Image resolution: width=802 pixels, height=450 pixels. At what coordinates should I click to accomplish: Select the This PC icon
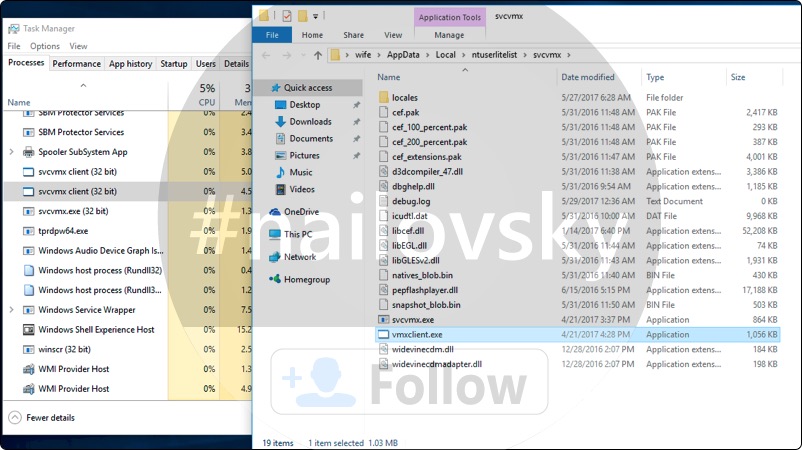[x=275, y=234]
